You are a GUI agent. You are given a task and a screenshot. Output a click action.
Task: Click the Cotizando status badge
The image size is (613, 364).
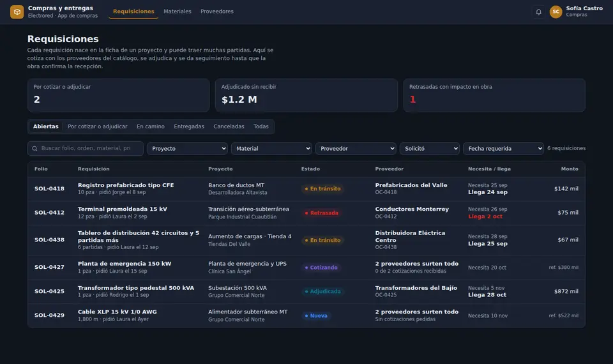(321, 268)
